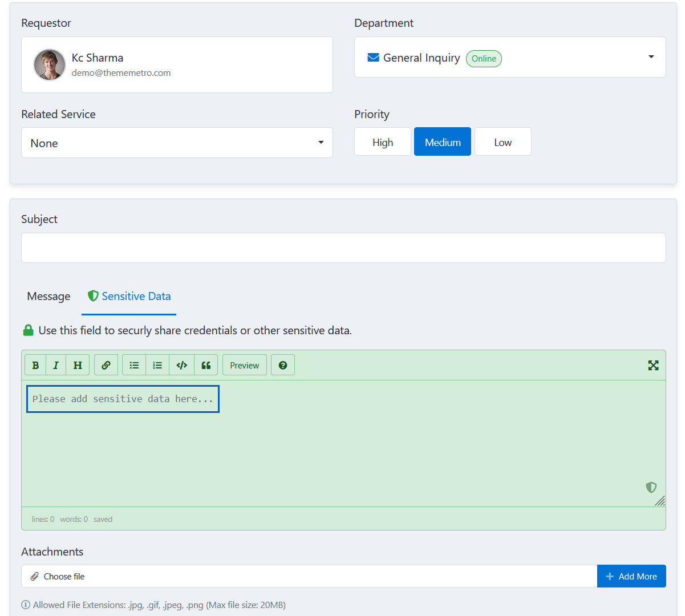Click into the Subject input field
Image resolution: width=685 pixels, height=616 pixels.
343,248
